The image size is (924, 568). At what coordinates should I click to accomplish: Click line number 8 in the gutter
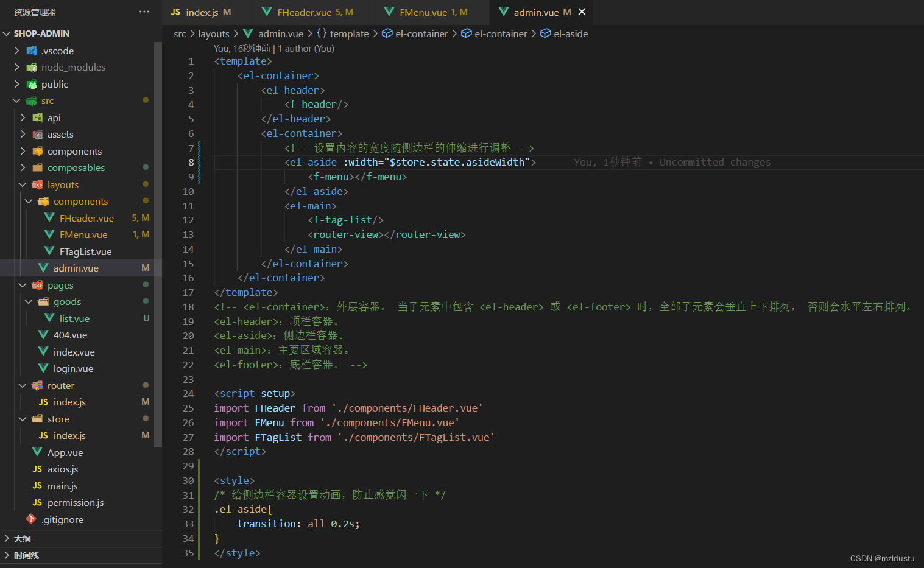click(x=191, y=163)
